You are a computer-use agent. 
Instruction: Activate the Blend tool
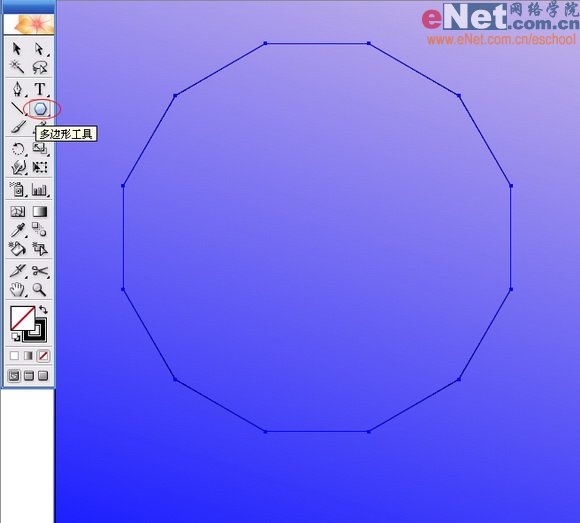pos(39,229)
